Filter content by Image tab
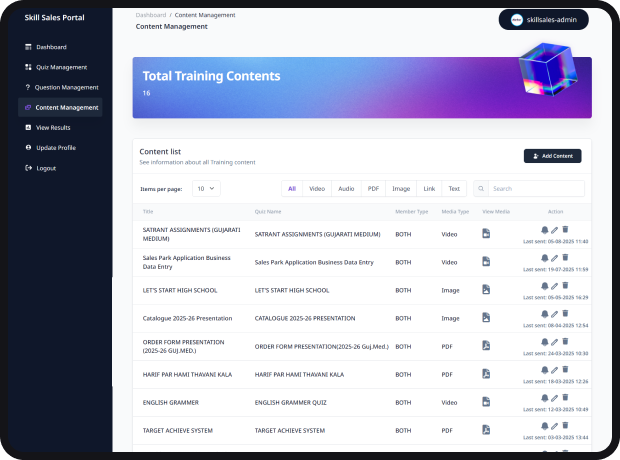The width and height of the screenshot is (620, 460). tap(401, 189)
